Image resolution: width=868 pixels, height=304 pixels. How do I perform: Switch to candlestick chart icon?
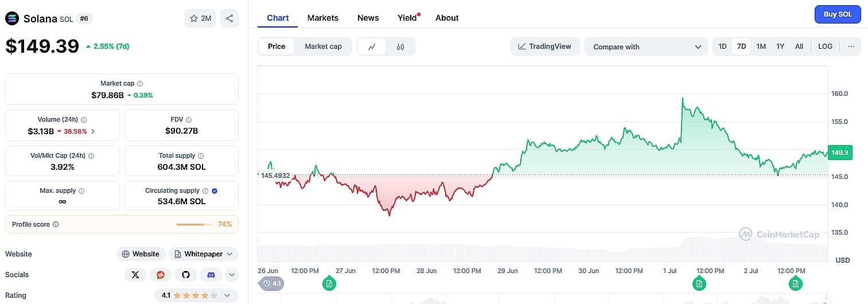click(x=400, y=46)
